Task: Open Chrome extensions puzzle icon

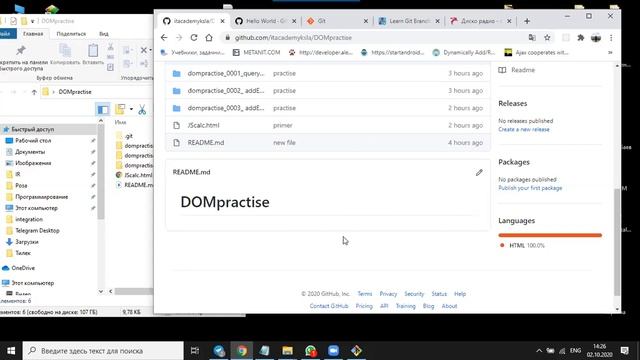Action: 580,38
